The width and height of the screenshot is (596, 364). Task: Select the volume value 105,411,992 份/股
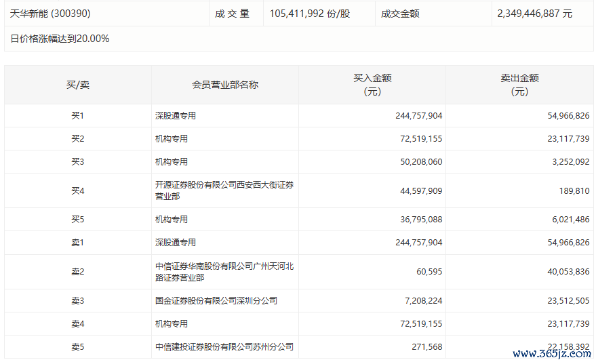pyautogui.click(x=310, y=14)
